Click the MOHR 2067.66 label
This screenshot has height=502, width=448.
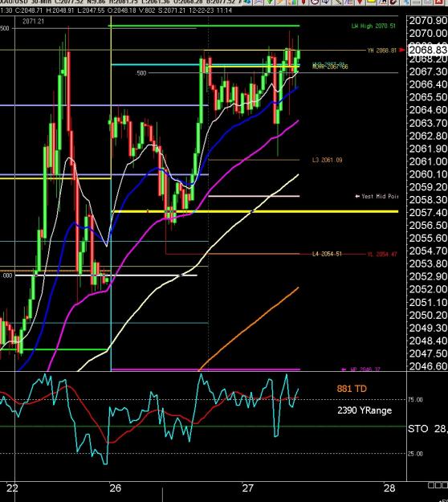pos(330,67)
